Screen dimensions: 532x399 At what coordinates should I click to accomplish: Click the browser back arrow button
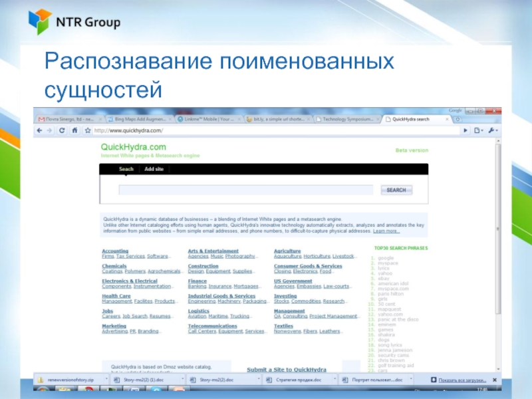pyautogui.click(x=41, y=131)
